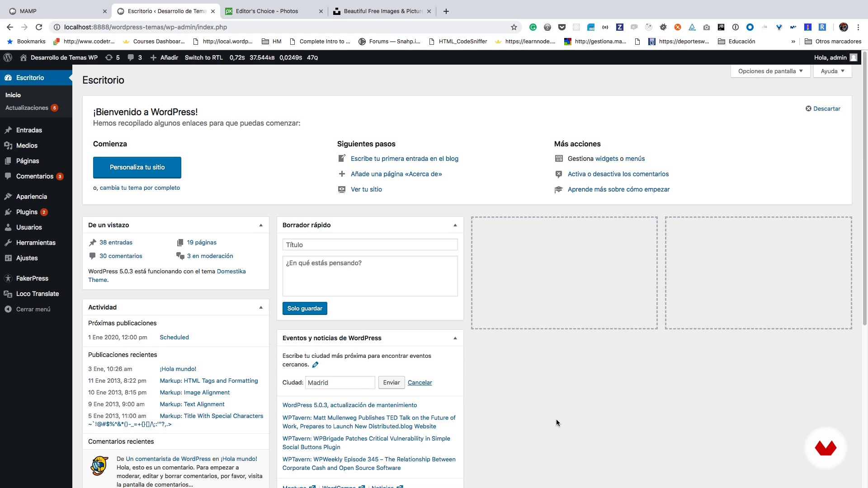Image resolution: width=868 pixels, height=488 pixels.
Task: Open the Añadir new content menu
Action: pos(164,57)
